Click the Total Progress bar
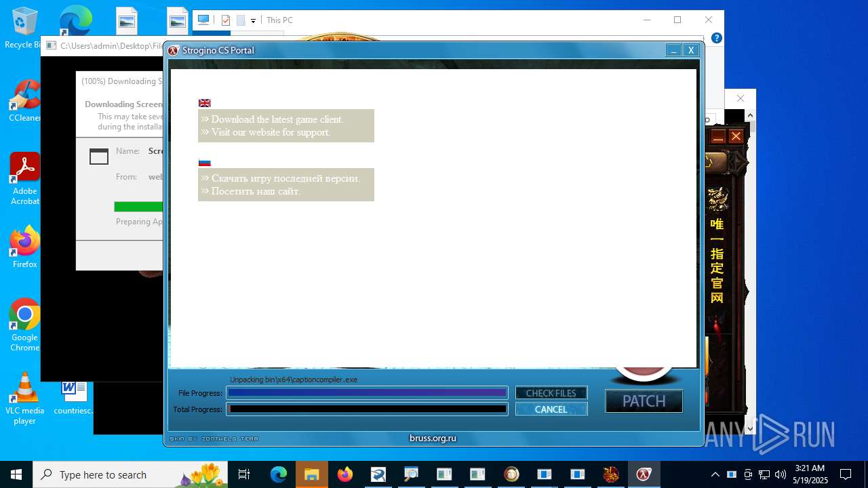Image resolution: width=868 pixels, height=488 pixels. pyautogui.click(x=367, y=409)
